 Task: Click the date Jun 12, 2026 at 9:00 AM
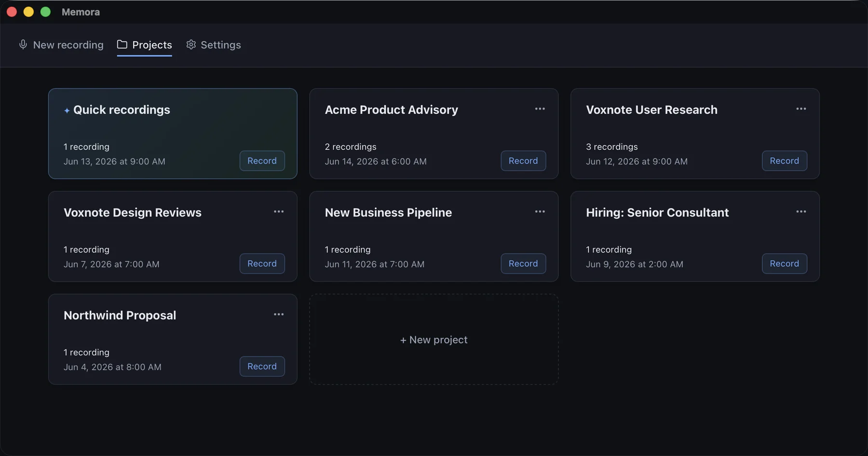click(x=637, y=162)
